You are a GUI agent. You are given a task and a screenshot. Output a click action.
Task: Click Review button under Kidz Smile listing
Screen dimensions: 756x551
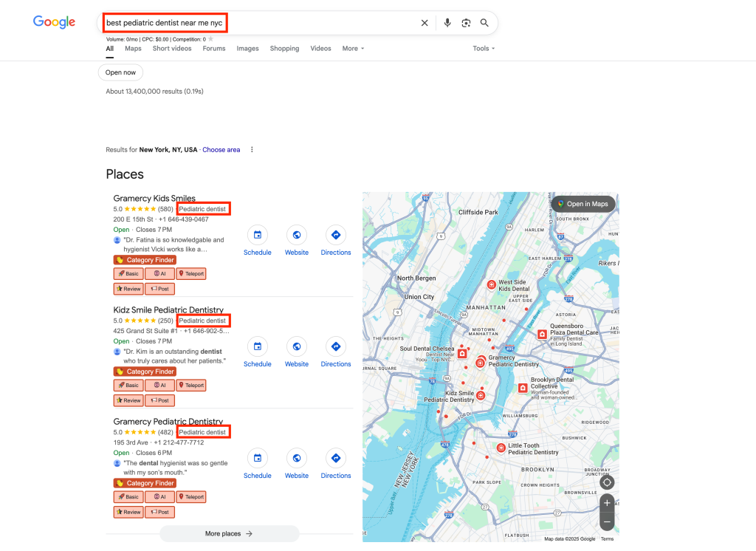(x=128, y=400)
